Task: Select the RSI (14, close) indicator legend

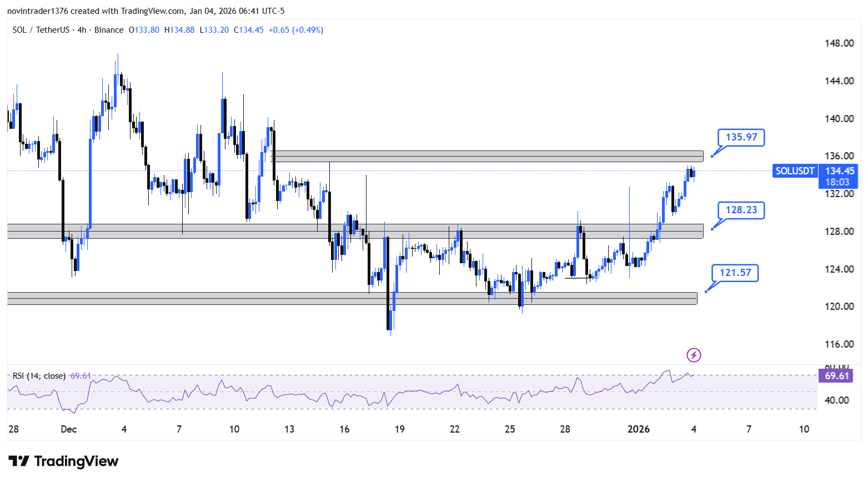Action: coord(39,376)
